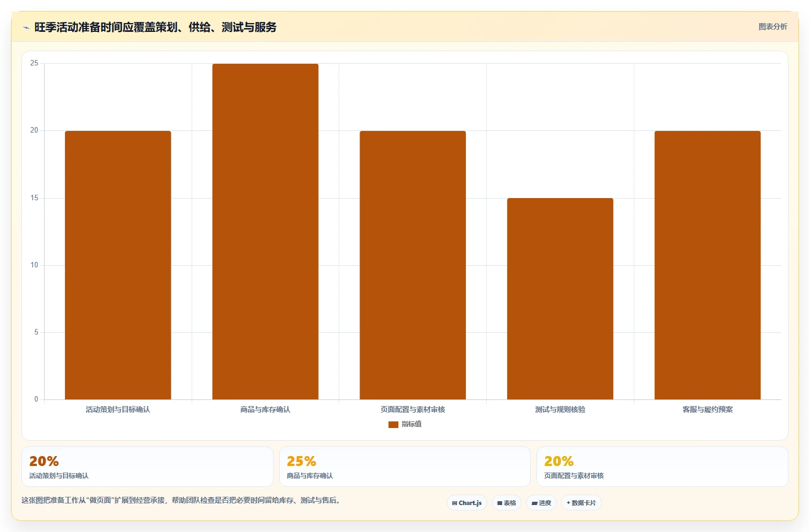Click the 数据卡片 tag

coord(581,503)
